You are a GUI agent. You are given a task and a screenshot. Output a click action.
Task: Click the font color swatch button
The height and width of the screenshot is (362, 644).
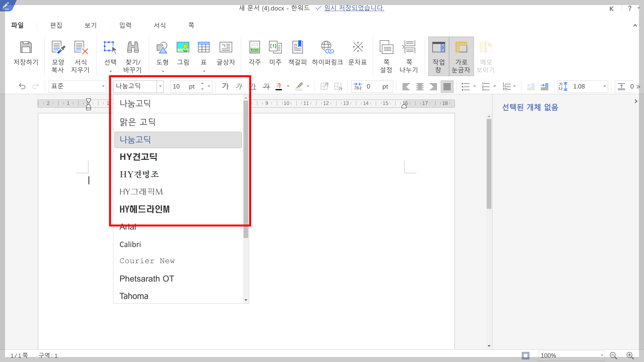point(279,86)
